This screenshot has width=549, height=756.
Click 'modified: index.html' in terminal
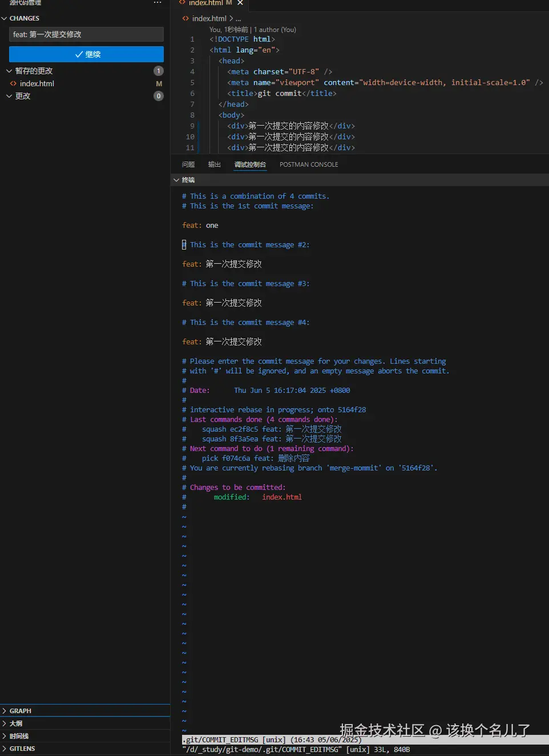[258, 497]
